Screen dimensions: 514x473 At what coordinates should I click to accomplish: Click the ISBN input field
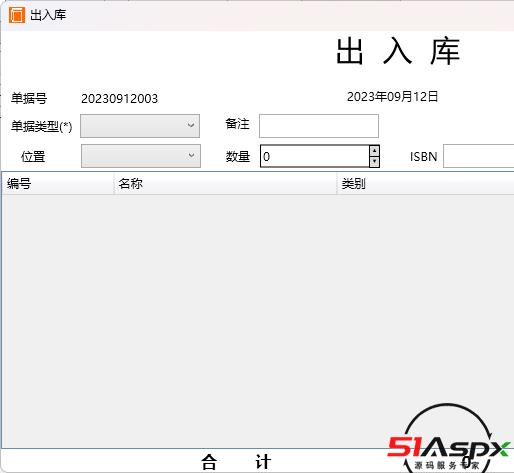(x=478, y=156)
